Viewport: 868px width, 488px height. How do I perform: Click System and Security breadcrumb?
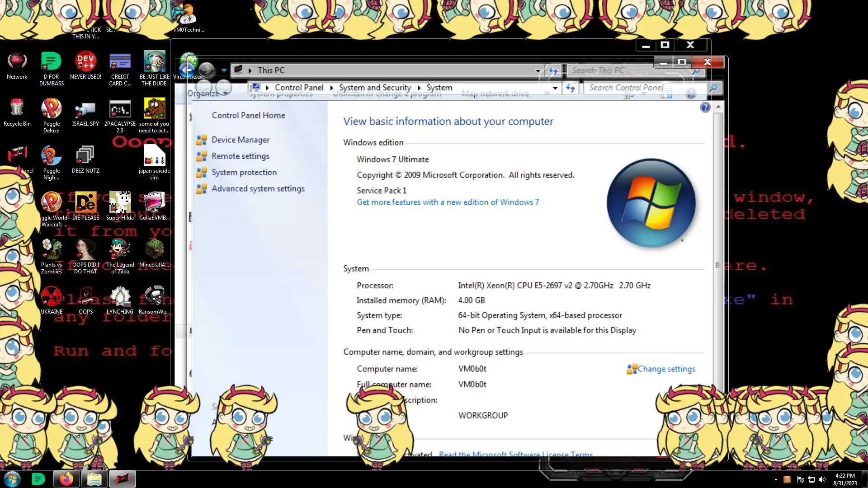tap(375, 88)
